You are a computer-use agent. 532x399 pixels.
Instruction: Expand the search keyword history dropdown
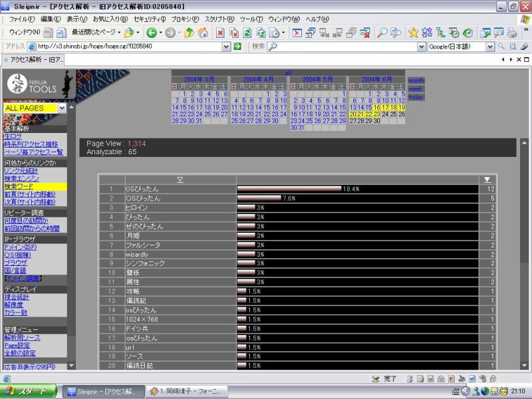coord(421,47)
